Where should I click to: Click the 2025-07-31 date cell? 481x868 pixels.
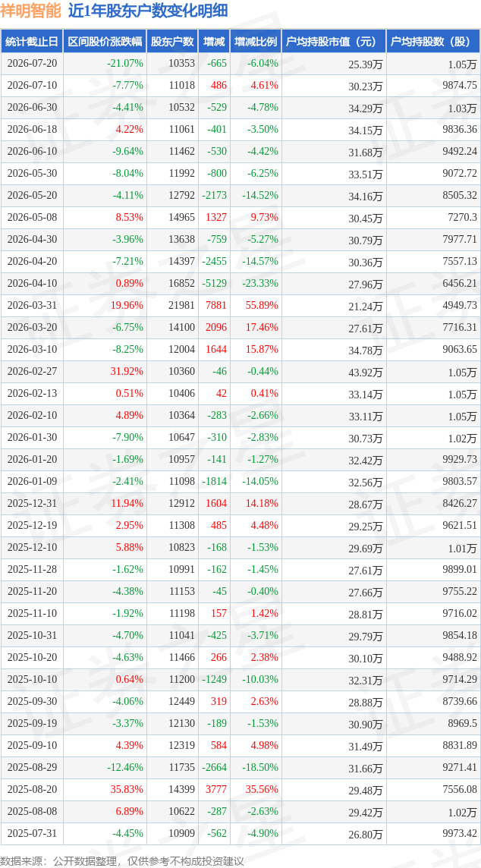32,834
